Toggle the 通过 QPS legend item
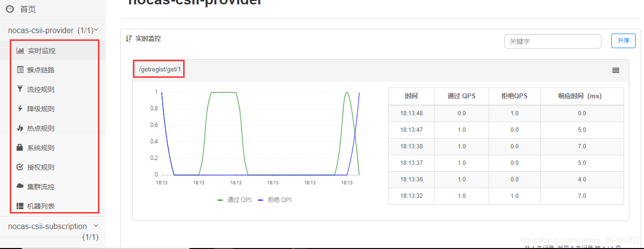The width and height of the screenshot is (644, 249). click(234, 200)
